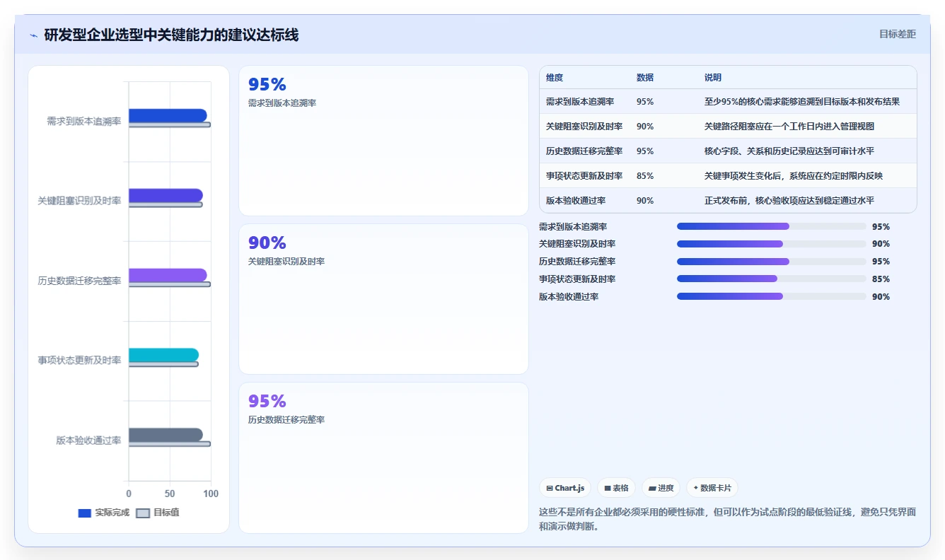This screenshot has width=945, height=560.
Task: Click the 关键阻塞识别及时率 progress bar
Action: coord(772,244)
